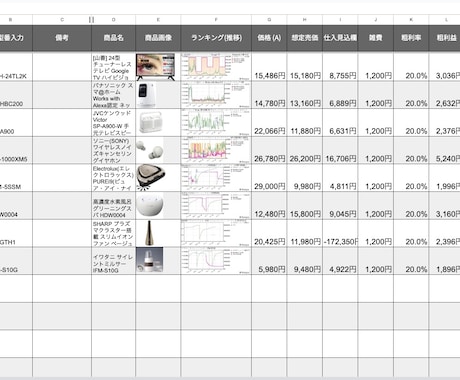Select product name cell ソニー(SONY) ワイヤレス
This screenshot has width=460, height=380.
[x=114, y=150]
